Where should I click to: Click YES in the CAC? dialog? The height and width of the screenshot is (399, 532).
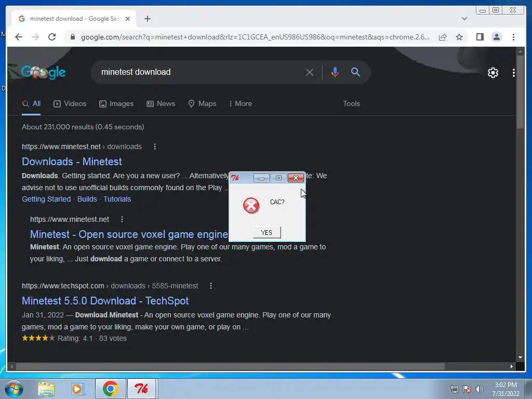tap(267, 232)
